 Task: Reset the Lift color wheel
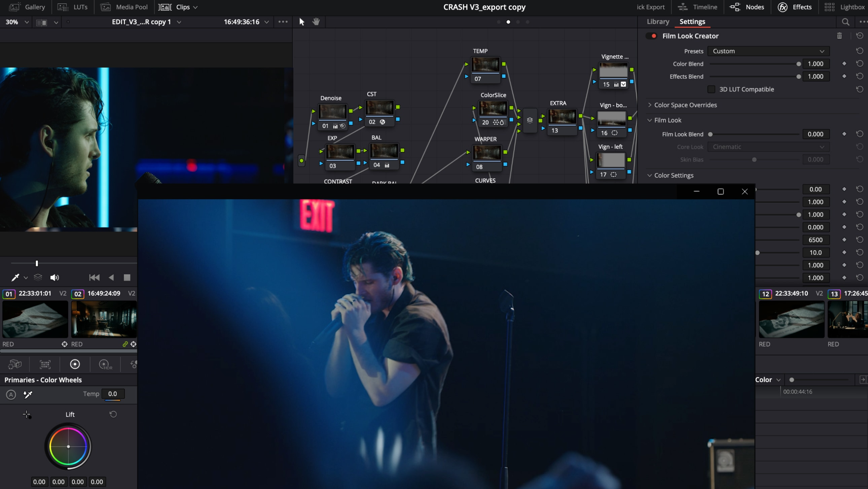click(113, 414)
